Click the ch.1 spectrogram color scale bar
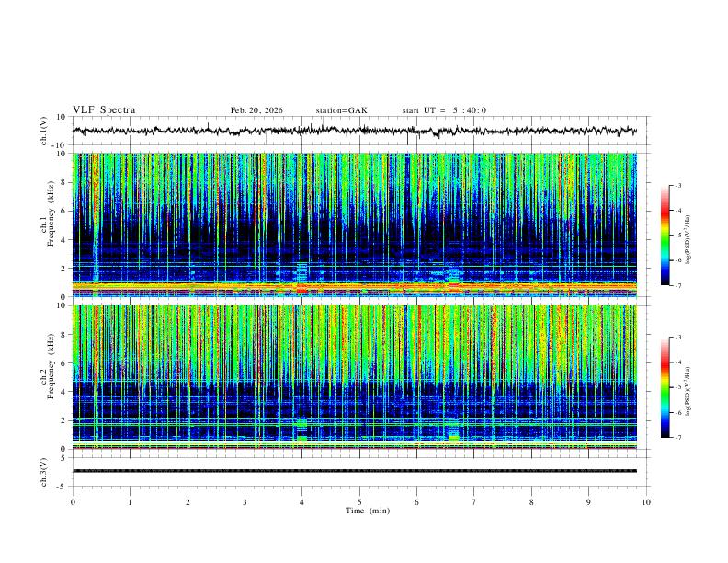This screenshot has width=728, height=563. pos(665,236)
